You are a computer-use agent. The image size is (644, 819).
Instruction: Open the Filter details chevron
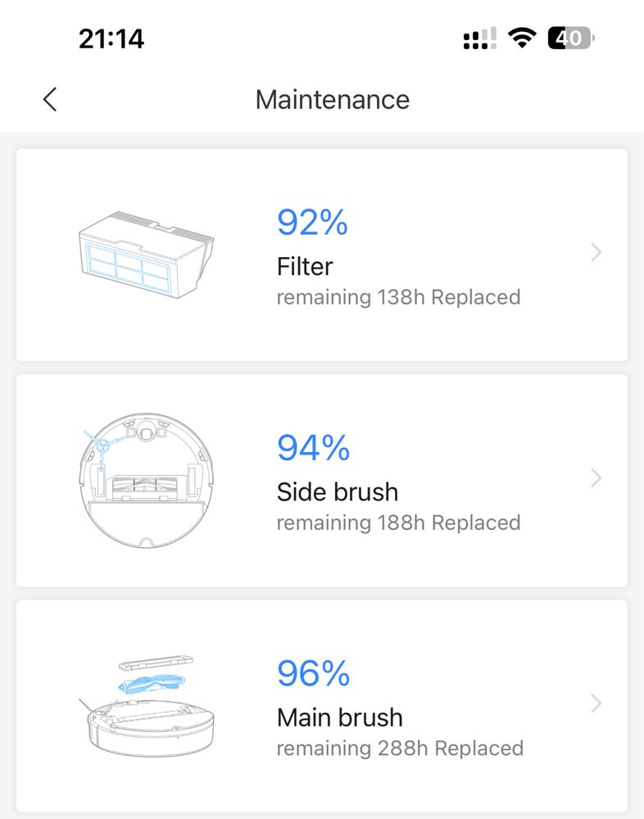pyautogui.click(x=596, y=252)
